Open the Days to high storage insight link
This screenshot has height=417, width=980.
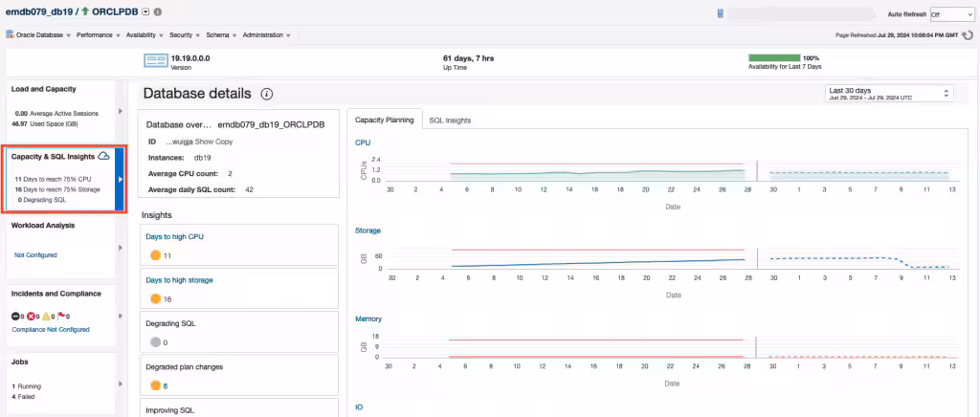pyautogui.click(x=179, y=280)
